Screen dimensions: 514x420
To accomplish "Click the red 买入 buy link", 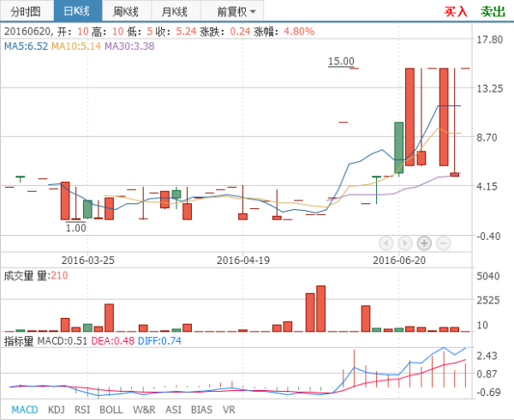I will [x=456, y=11].
